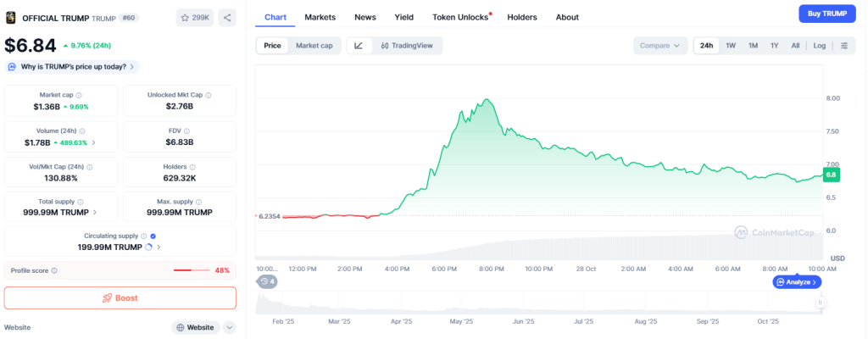Screen dimensions: 868x339
Task: Switch to the Holders tab
Action: 522,17
